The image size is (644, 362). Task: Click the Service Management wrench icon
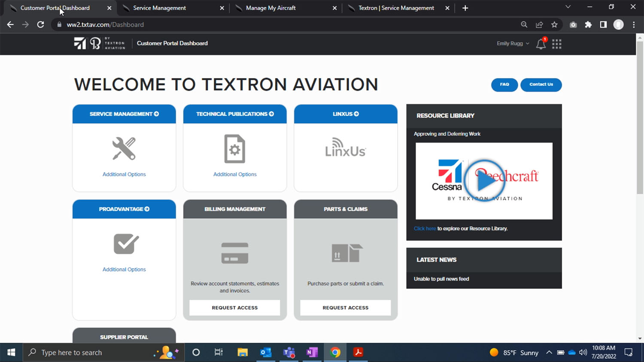tap(124, 149)
